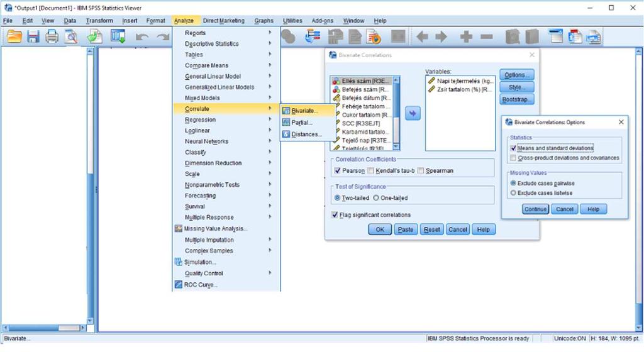Toggle Flag significant correlations checkbox
The height and width of the screenshot is (352, 644).
pos(335,214)
